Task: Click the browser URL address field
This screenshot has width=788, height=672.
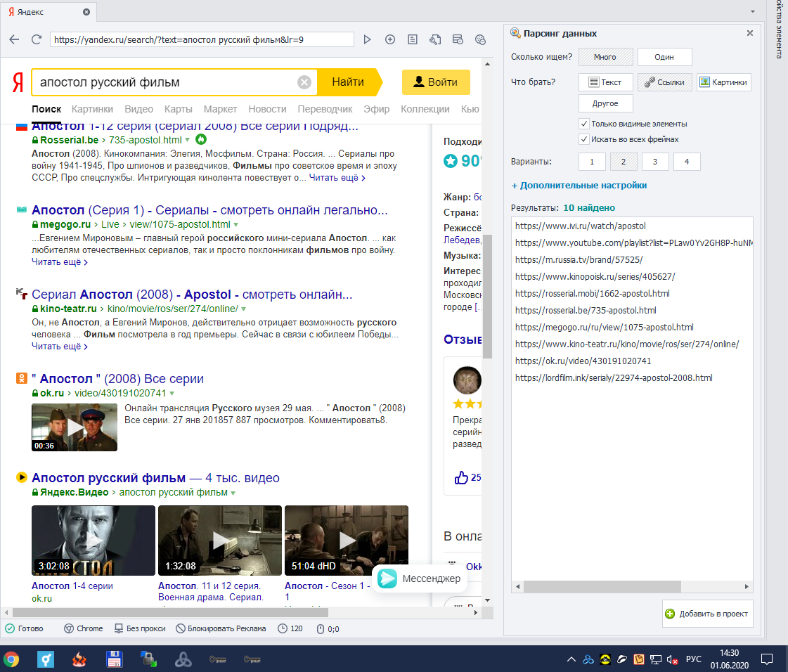Action: tap(202, 39)
